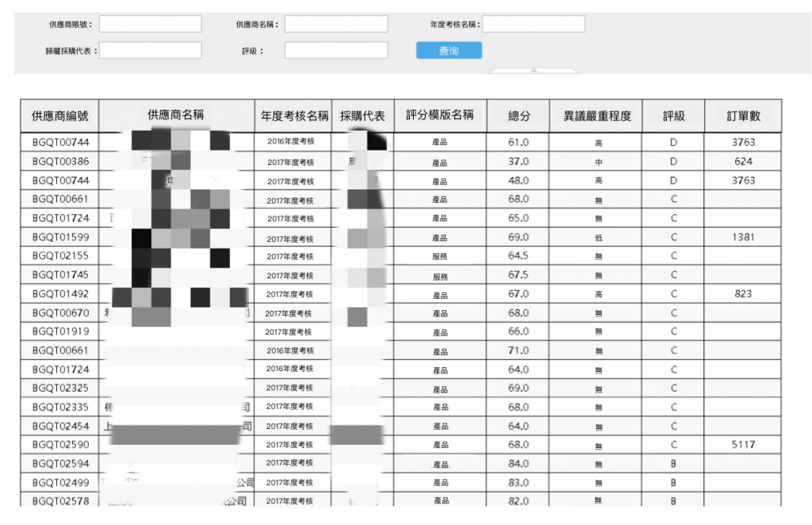Click the 供應商名稱 column header
The height and width of the screenshot is (525, 812).
(x=176, y=115)
